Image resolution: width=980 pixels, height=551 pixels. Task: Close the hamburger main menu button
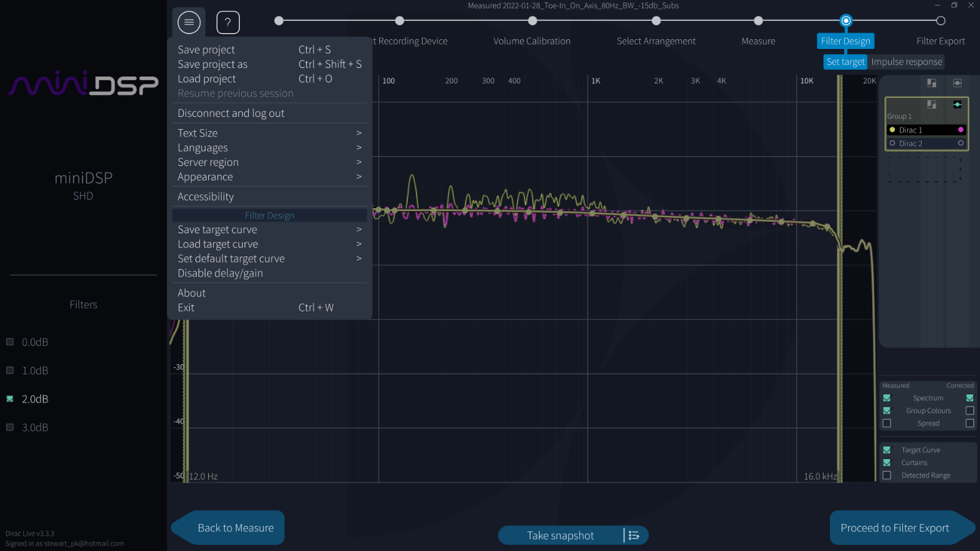(x=189, y=23)
